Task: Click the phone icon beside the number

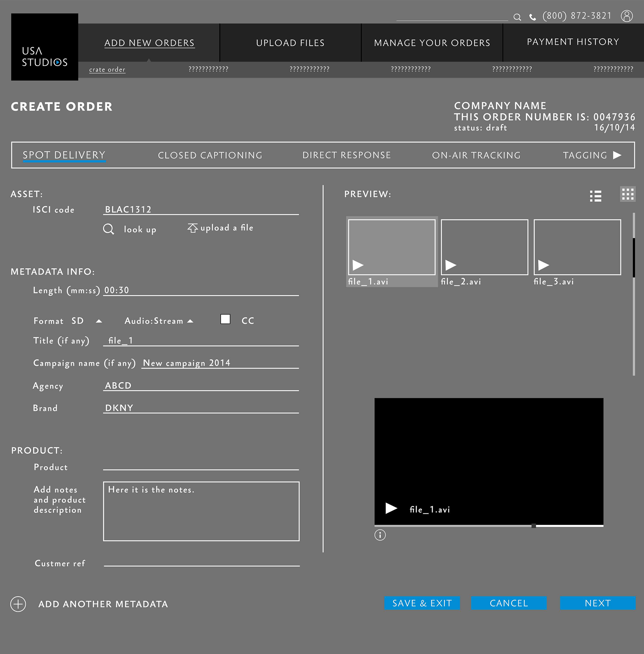Action: [x=533, y=17]
